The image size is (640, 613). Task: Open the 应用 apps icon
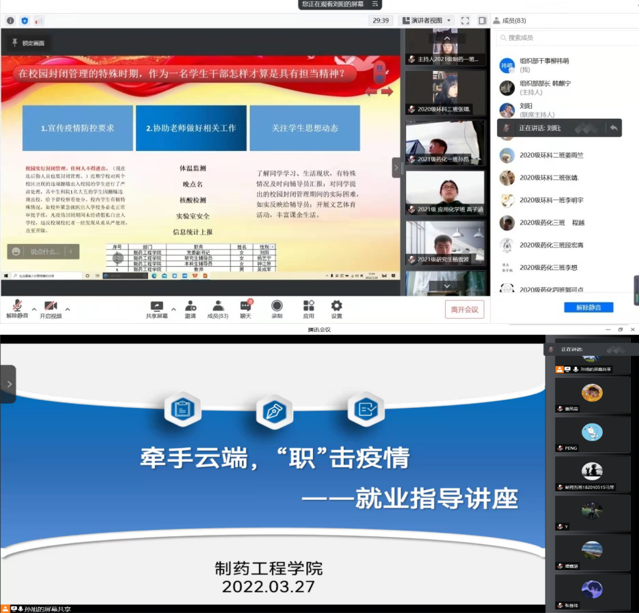(x=308, y=305)
